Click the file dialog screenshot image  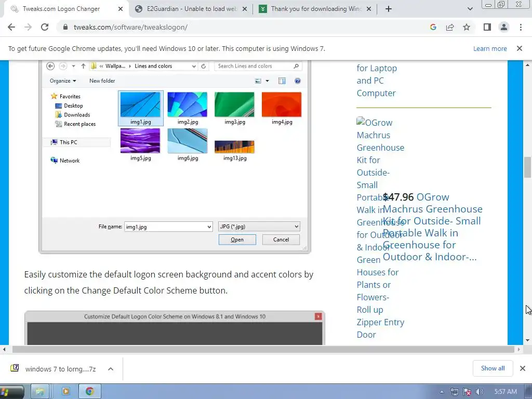(175, 157)
